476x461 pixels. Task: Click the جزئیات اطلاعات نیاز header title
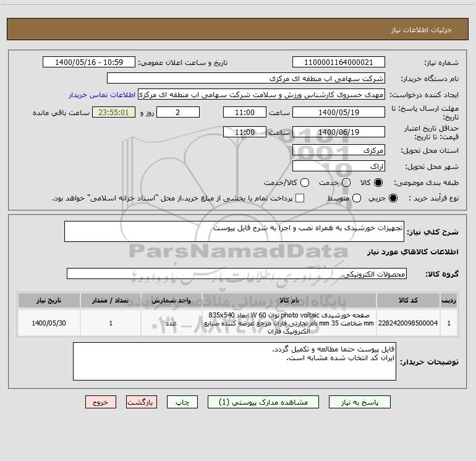click(x=421, y=30)
